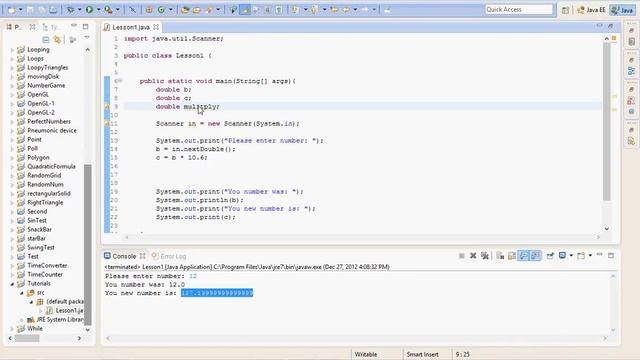Click Collapse All in Package Explorer

click(x=46, y=40)
